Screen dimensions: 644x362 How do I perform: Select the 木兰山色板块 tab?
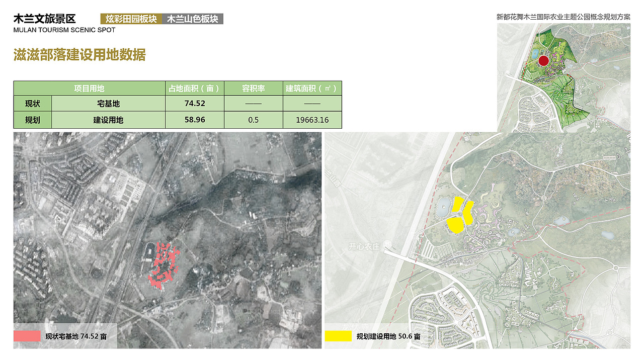193,19
